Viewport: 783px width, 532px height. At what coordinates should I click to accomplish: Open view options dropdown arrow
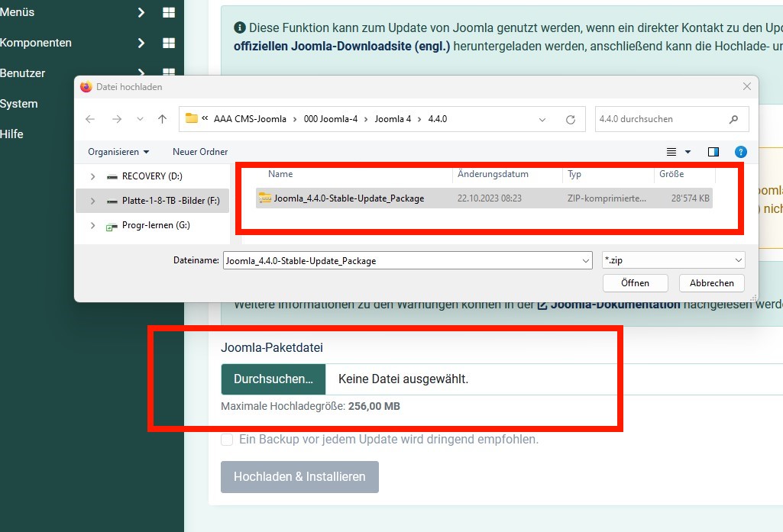[688, 152]
